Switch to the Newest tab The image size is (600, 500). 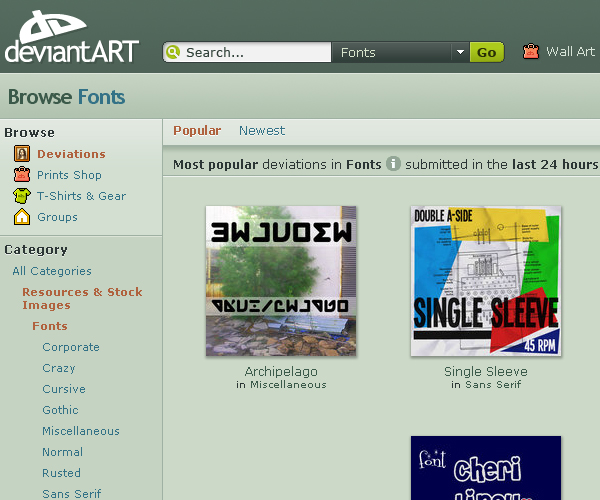(x=262, y=130)
